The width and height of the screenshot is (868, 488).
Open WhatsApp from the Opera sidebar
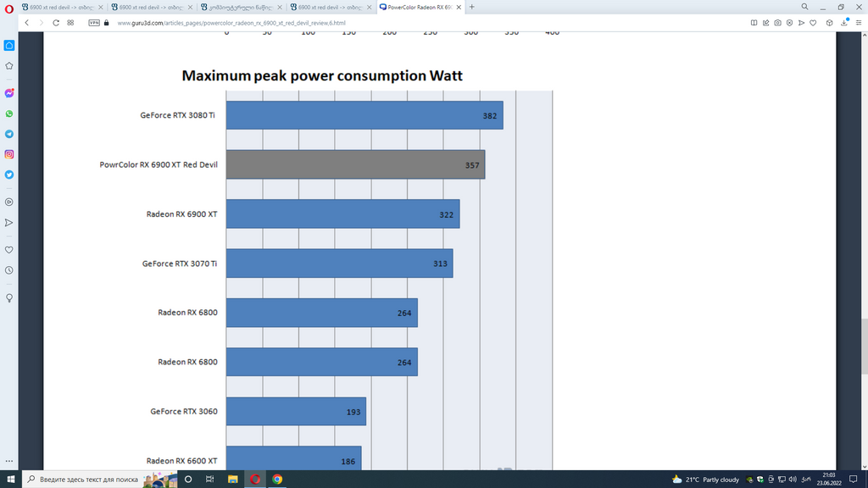pos(9,114)
